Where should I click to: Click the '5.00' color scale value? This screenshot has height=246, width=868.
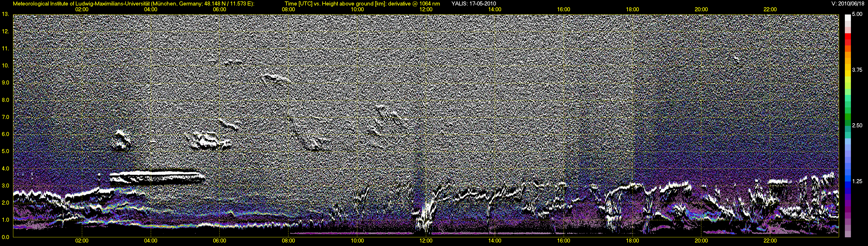click(x=857, y=14)
